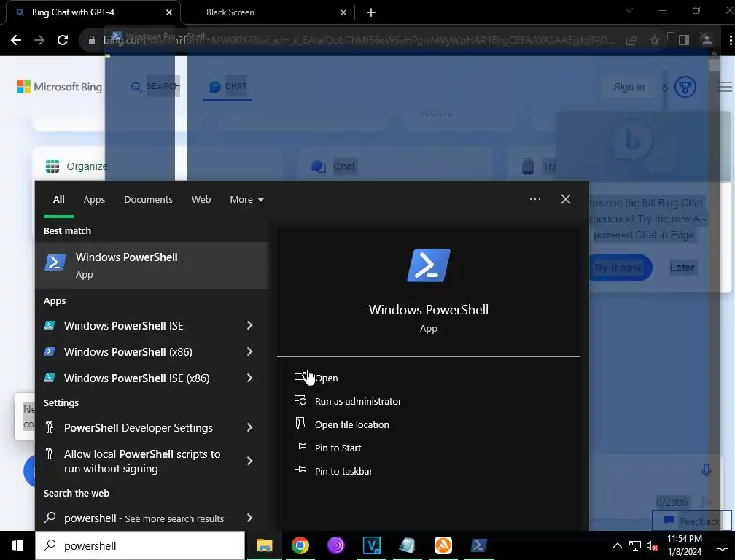Open the Bing rewards trophy icon
This screenshot has height=560, width=735.
click(x=685, y=87)
